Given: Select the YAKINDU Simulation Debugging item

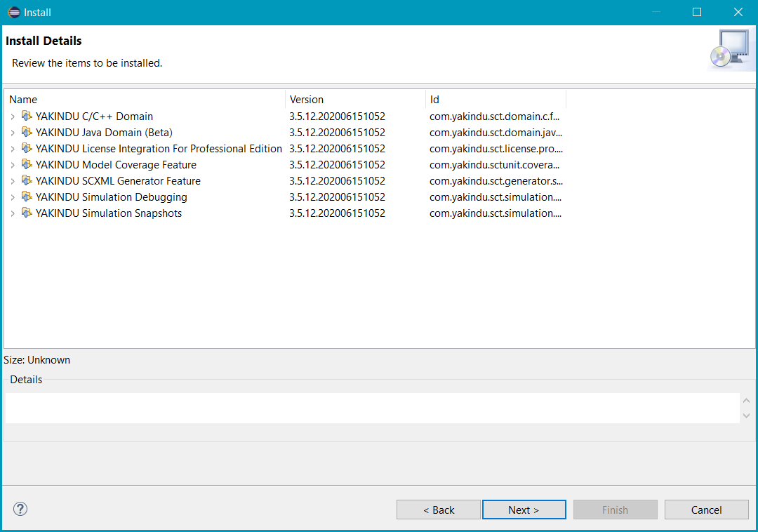Looking at the screenshot, I should [x=111, y=197].
